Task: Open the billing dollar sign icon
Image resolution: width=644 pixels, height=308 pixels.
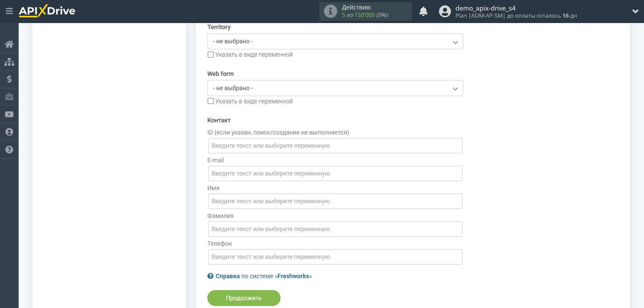Action: [9, 79]
